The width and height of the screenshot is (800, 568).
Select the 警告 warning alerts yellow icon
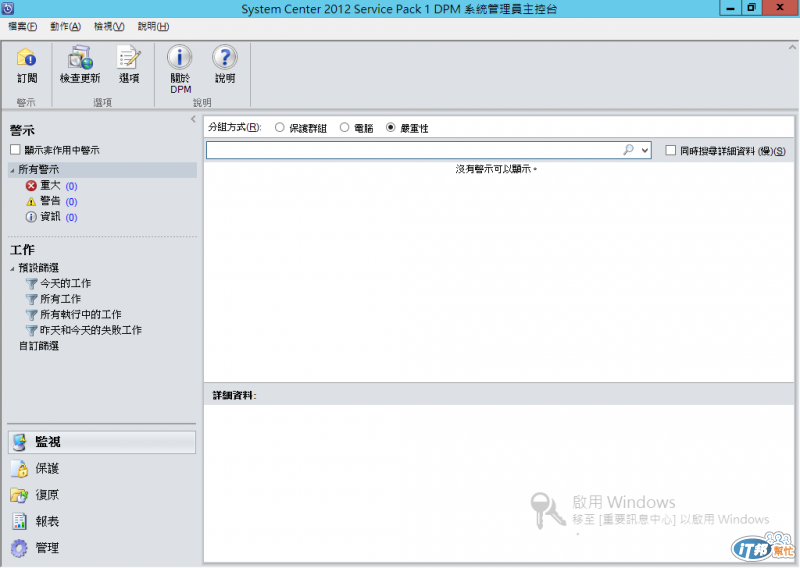[31, 202]
